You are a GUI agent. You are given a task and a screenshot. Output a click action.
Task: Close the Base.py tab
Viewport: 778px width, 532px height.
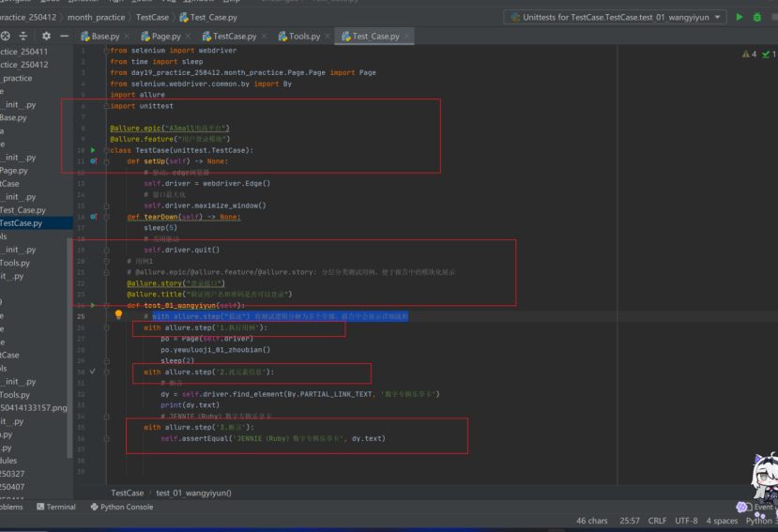127,37
